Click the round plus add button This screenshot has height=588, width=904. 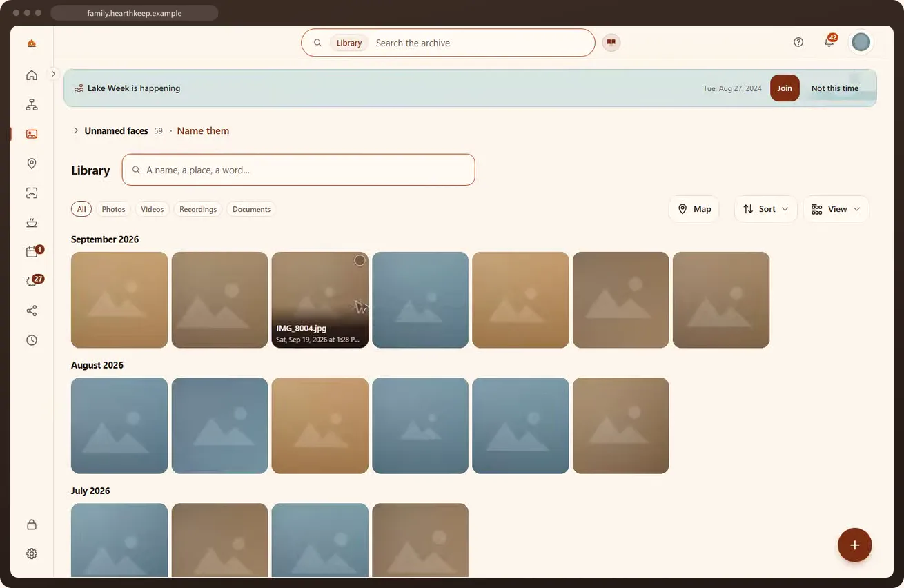click(855, 545)
